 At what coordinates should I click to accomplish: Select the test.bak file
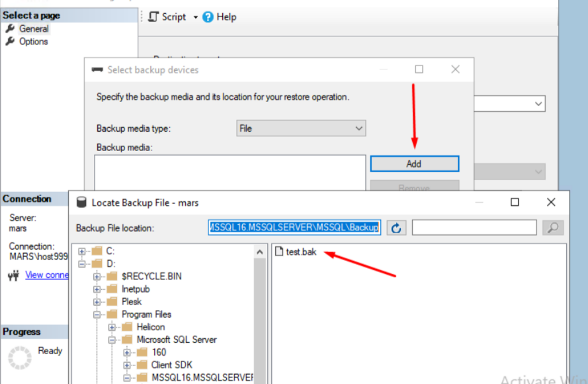(x=301, y=252)
